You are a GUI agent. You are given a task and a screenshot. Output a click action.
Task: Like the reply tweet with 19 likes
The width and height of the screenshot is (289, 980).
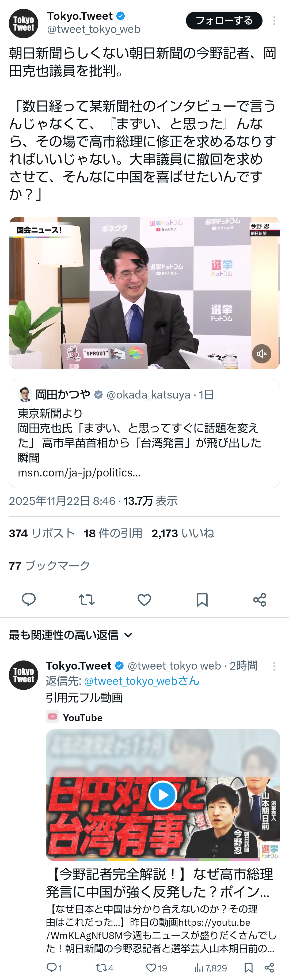pyautogui.click(x=157, y=967)
